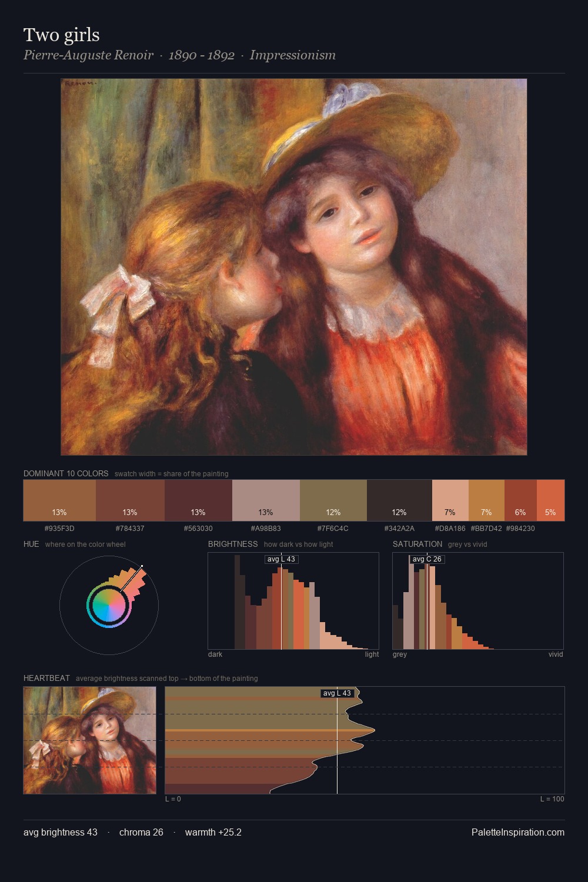Click the 'SATURATION' section heading

(417, 544)
